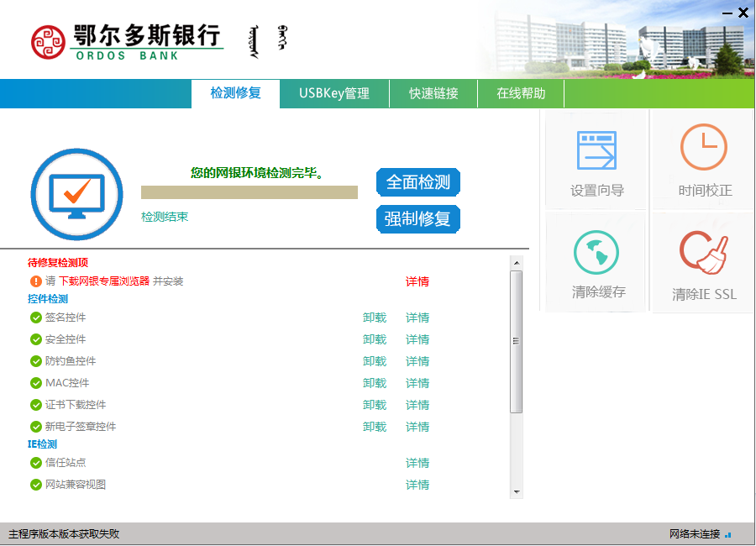Click the monitor checkmark detection icon
The image size is (756, 546).
76,194
